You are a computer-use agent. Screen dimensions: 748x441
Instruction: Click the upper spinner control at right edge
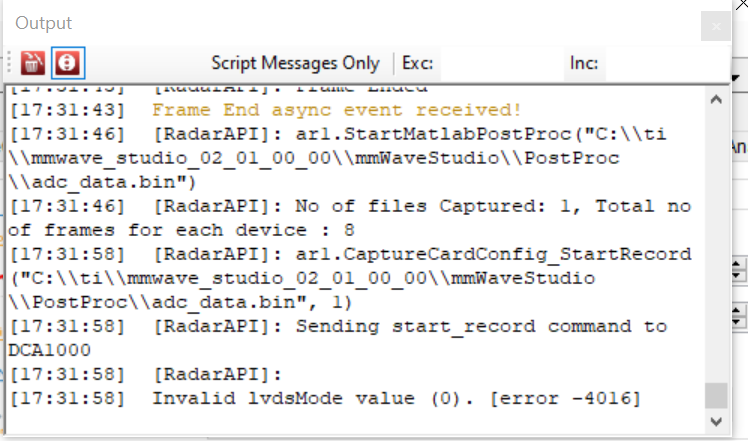[x=739, y=270]
